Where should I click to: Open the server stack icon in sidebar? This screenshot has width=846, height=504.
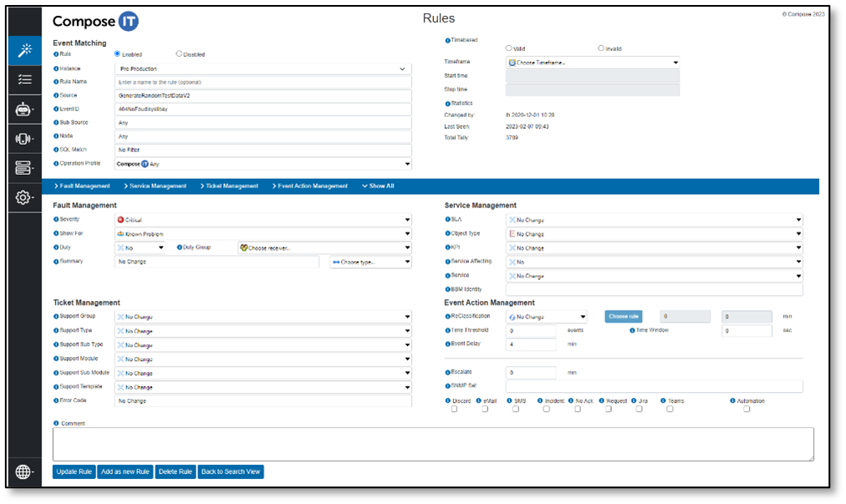point(24,168)
